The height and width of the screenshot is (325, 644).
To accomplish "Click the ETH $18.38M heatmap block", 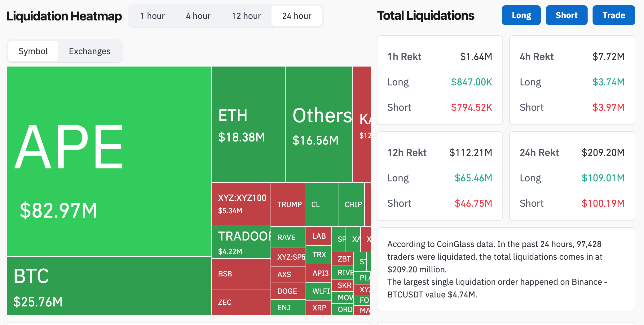I will pyautogui.click(x=248, y=124).
